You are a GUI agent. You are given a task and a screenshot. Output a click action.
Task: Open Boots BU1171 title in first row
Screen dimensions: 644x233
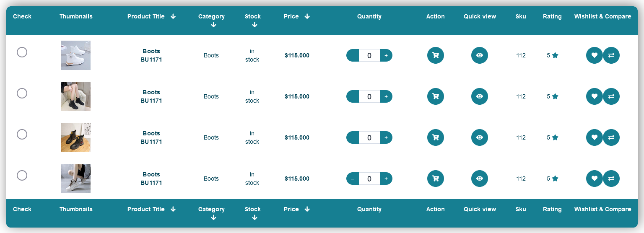(151, 55)
